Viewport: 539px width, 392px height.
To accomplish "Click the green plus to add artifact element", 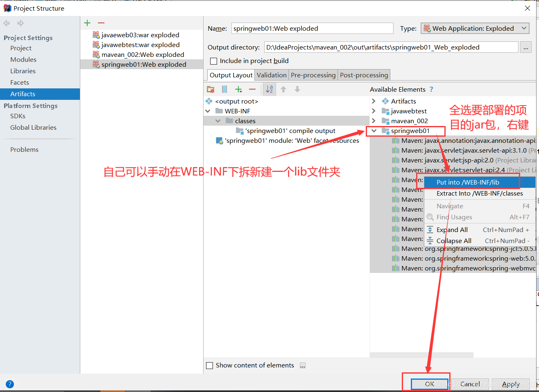I will [239, 89].
